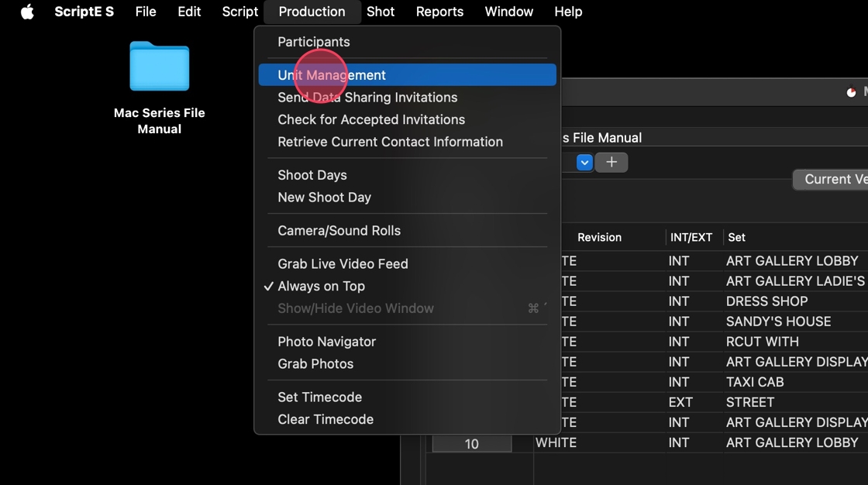Open the Photo Navigator
868x485 pixels.
click(326, 342)
